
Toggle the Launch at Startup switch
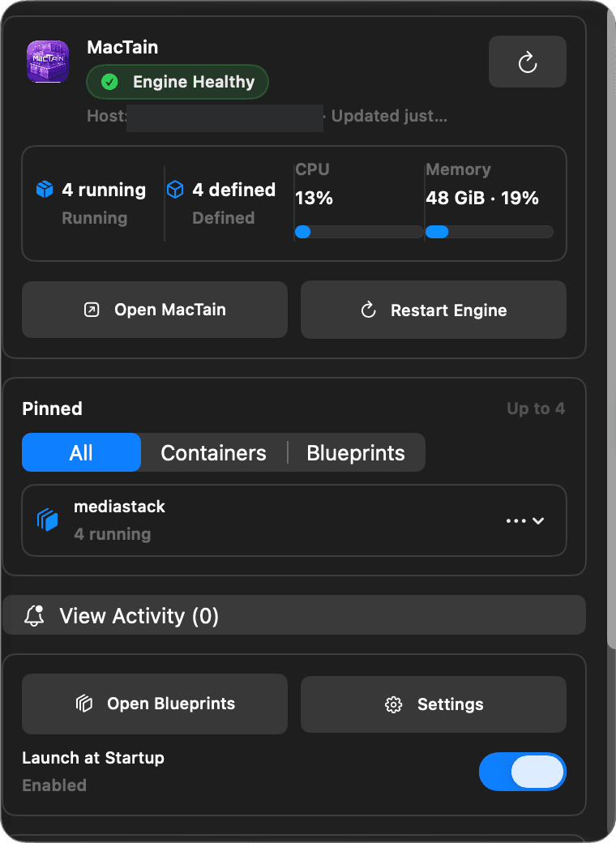pyautogui.click(x=523, y=772)
